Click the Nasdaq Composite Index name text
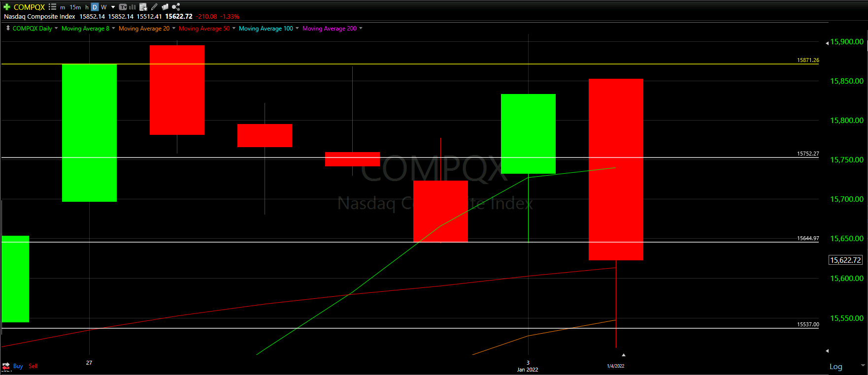The width and height of the screenshot is (868, 375). click(x=39, y=17)
